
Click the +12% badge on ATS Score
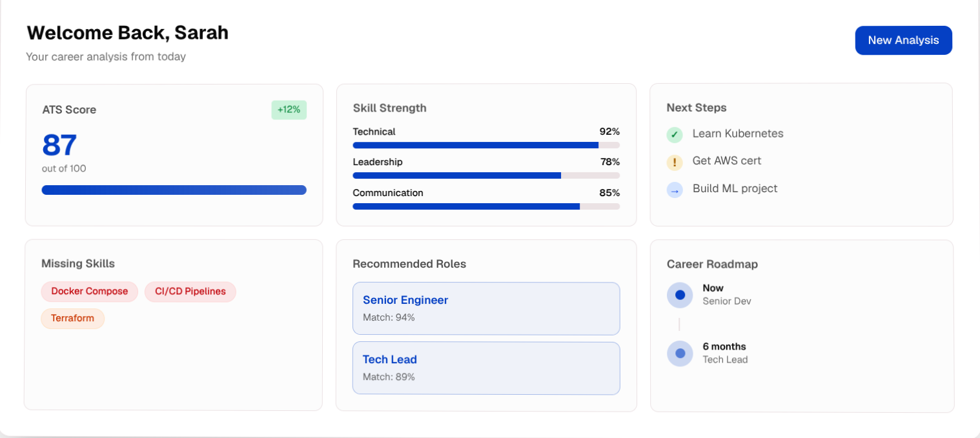(289, 110)
